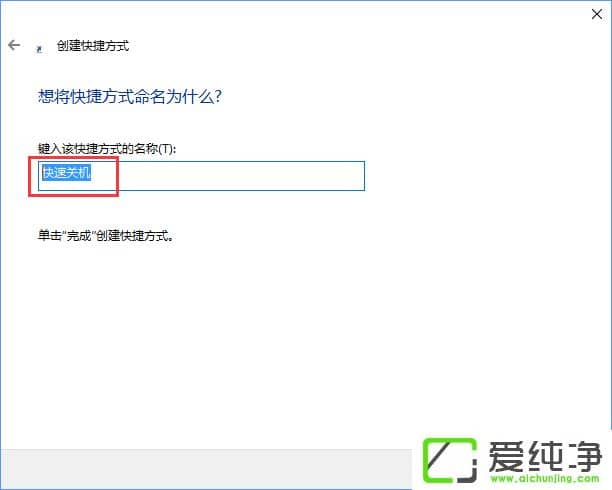This screenshot has height=490, width=612.
Task: Click the small shortcut wizard icon
Action: pos(39,49)
